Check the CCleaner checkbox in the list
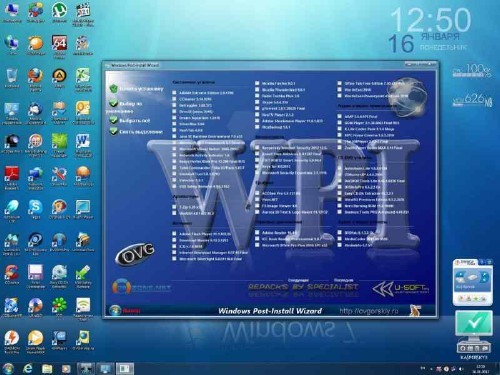The image size is (500, 375). 174,99
